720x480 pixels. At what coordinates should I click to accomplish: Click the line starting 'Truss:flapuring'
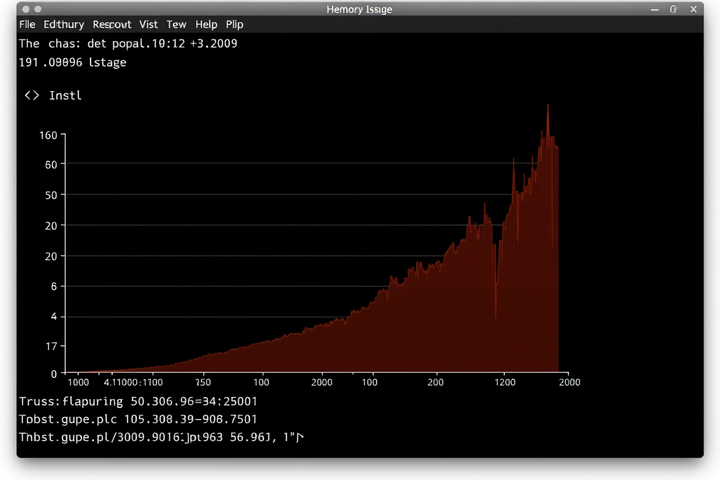click(x=138, y=401)
